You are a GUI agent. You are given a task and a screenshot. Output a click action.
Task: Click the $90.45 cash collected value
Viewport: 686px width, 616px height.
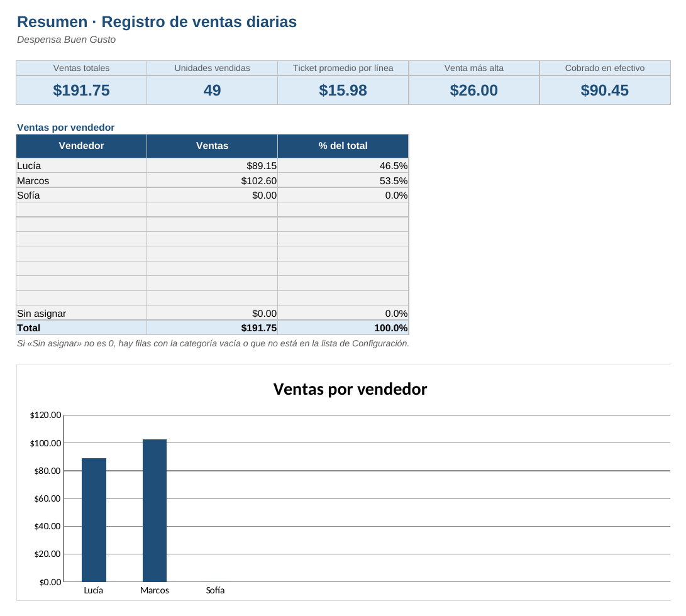(x=605, y=90)
